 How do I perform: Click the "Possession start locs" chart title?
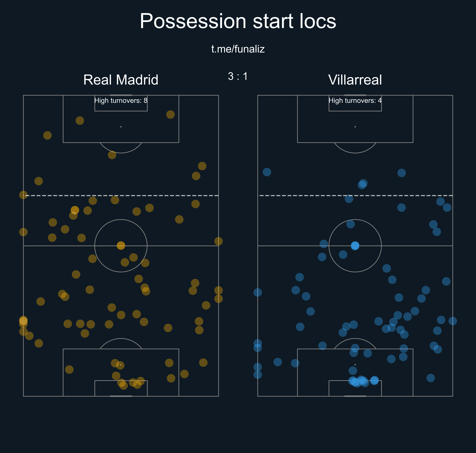(238, 21)
